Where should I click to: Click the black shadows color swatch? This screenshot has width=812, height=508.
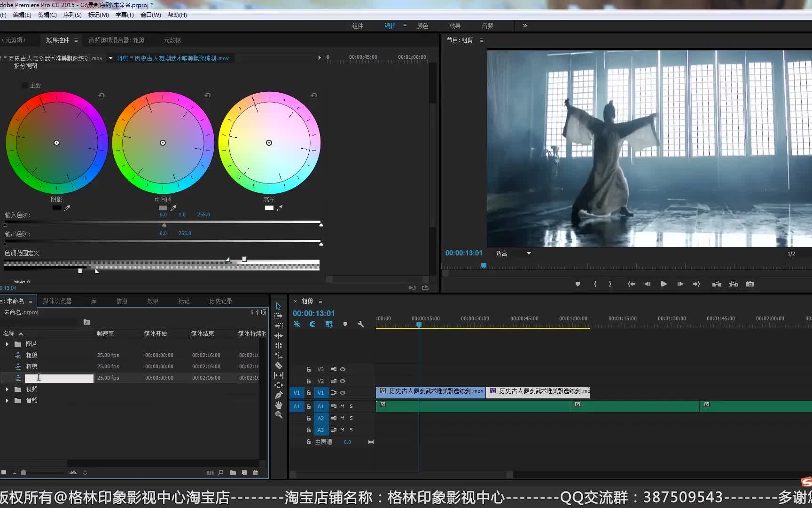click(x=57, y=207)
